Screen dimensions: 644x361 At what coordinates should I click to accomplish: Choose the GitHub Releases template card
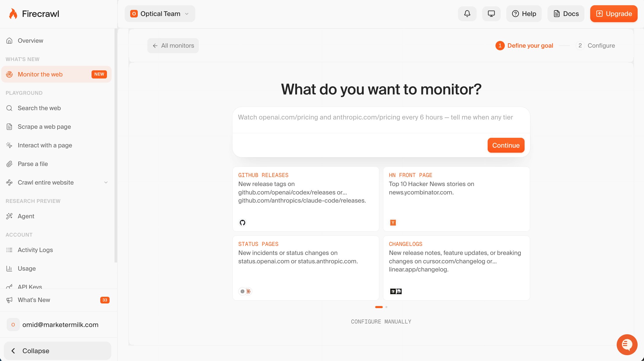(x=306, y=199)
